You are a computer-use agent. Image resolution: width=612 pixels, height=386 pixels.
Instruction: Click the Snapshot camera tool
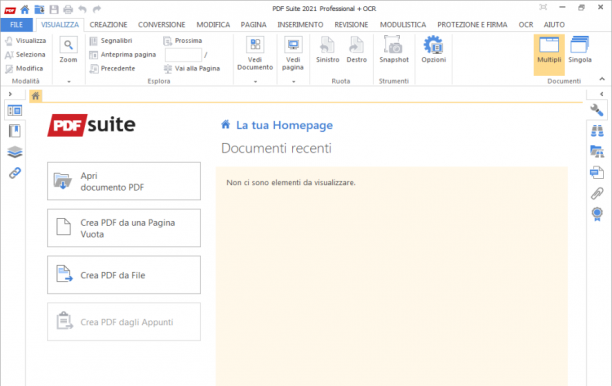coord(394,50)
